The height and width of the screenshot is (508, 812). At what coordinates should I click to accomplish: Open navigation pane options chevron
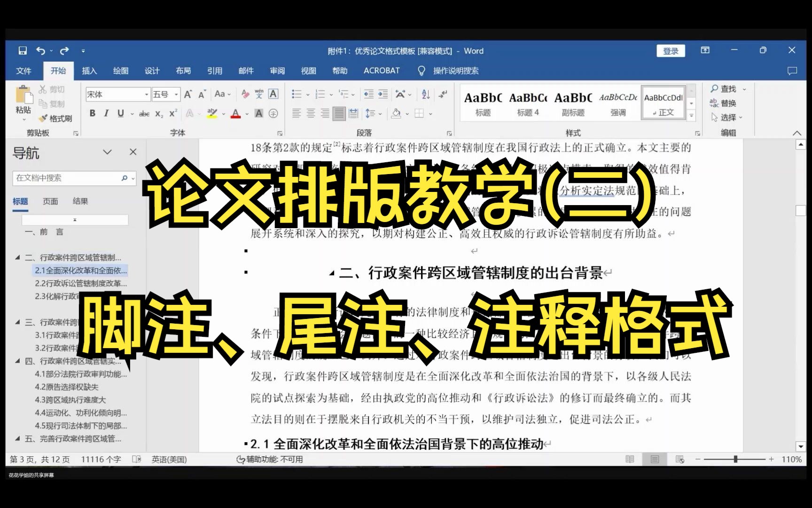pos(107,152)
